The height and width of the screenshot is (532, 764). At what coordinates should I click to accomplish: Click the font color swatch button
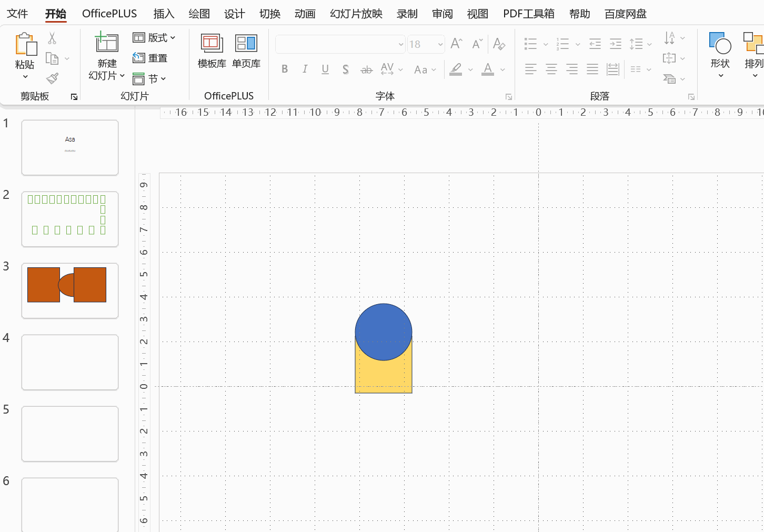click(488, 69)
